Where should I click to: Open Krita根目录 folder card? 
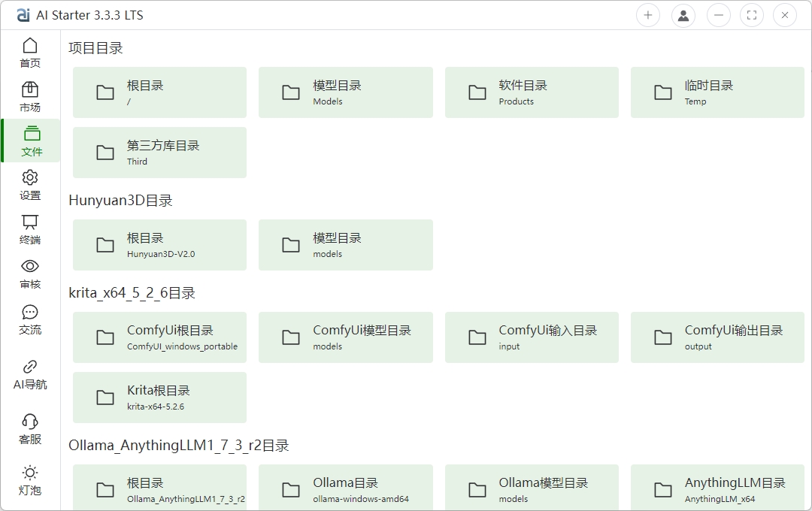159,398
